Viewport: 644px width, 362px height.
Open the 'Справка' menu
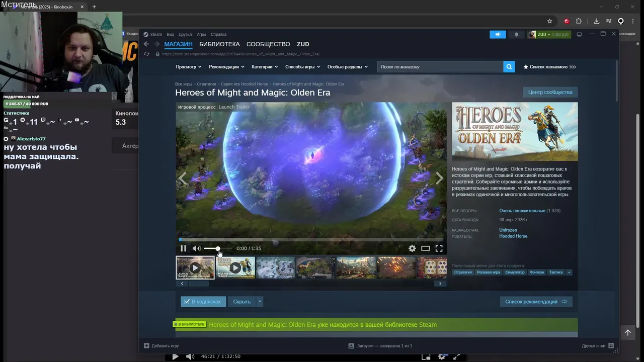218,34
